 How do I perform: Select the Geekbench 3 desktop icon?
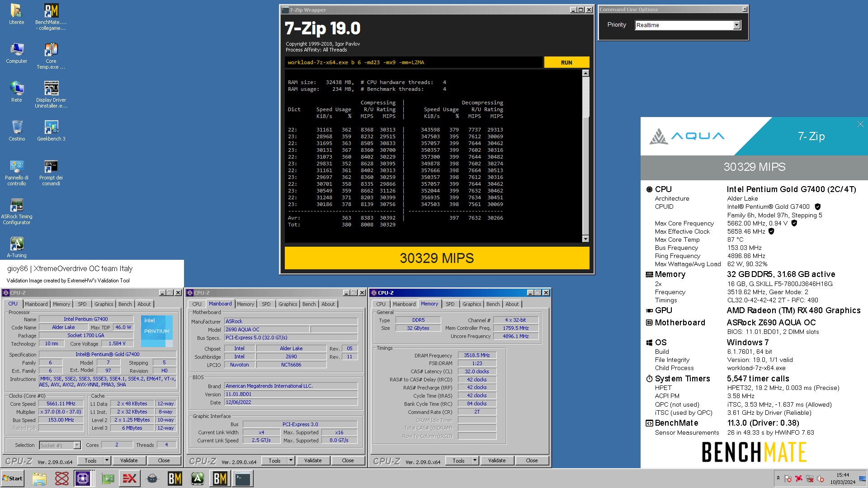[x=51, y=131]
